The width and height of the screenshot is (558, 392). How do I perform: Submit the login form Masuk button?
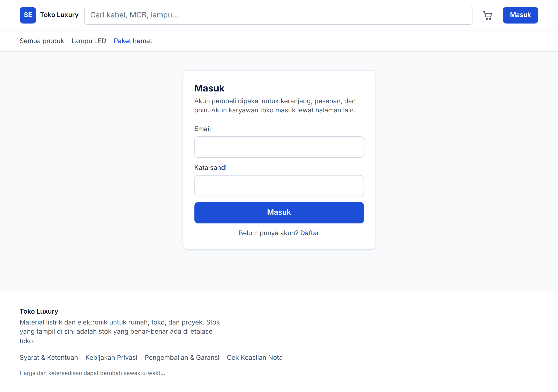(279, 213)
